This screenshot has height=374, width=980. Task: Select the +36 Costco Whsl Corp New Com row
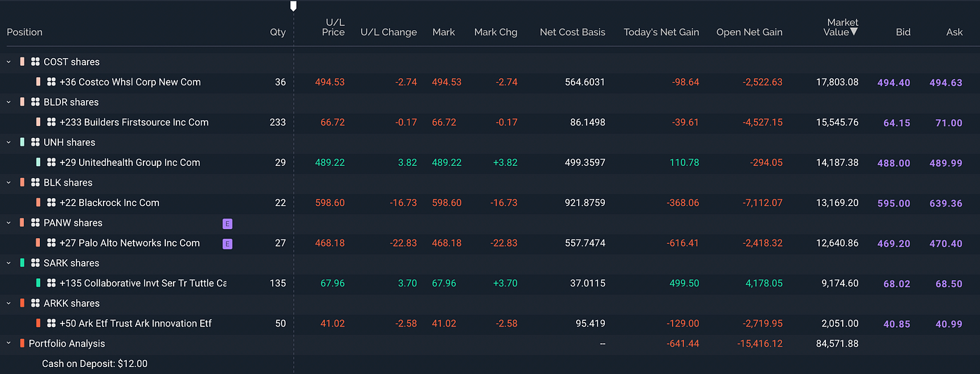point(490,82)
